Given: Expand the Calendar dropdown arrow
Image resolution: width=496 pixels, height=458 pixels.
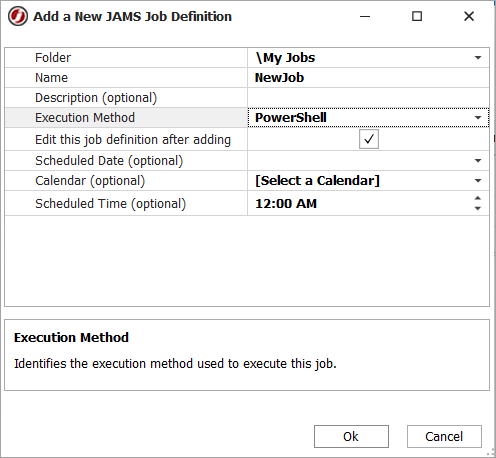Looking at the screenshot, I should [x=478, y=181].
